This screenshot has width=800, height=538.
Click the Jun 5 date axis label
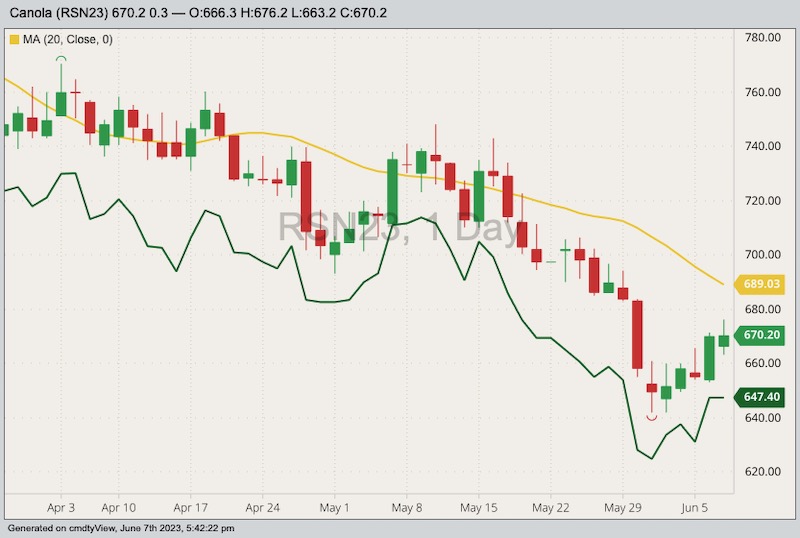(694, 508)
